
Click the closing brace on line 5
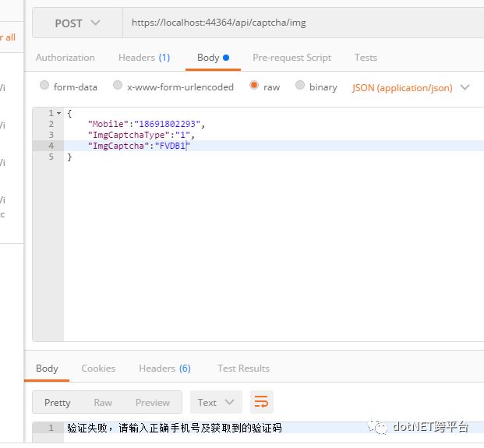click(70, 157)
